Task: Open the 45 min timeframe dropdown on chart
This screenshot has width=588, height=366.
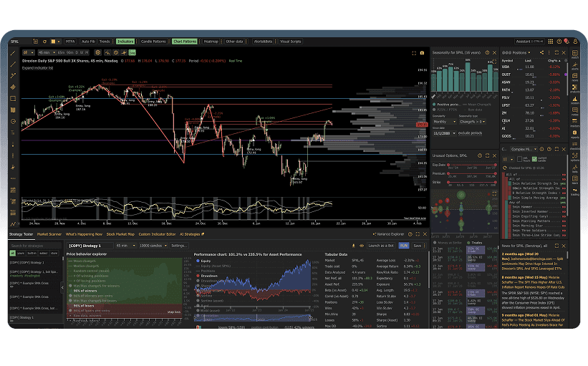Action: (x=47, y=52)
